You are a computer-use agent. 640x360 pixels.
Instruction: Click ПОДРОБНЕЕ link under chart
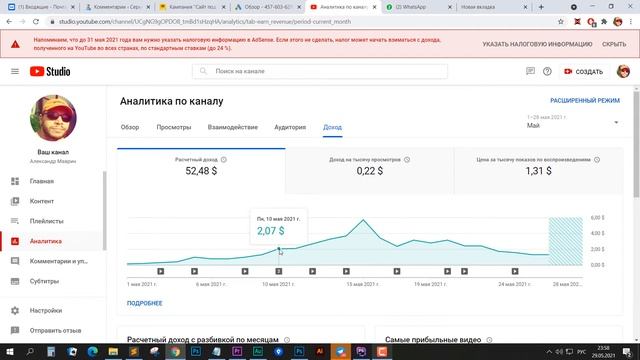coord(144,303)
